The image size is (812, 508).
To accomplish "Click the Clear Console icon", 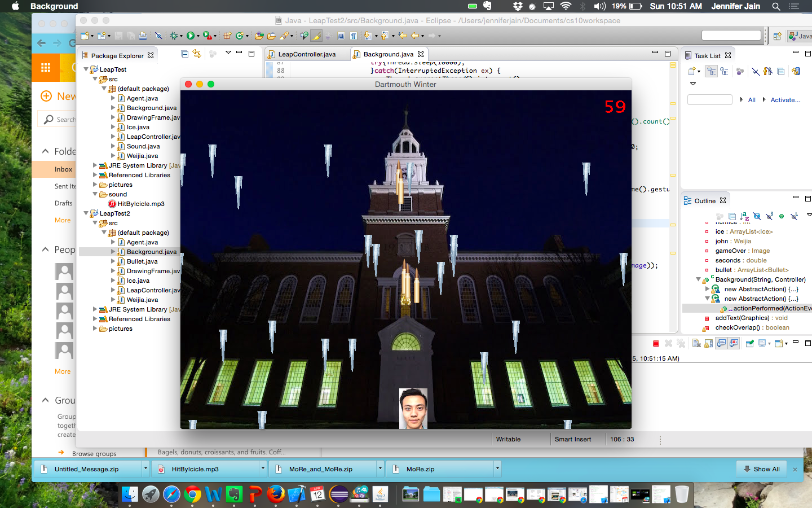I will click(696, 343).
